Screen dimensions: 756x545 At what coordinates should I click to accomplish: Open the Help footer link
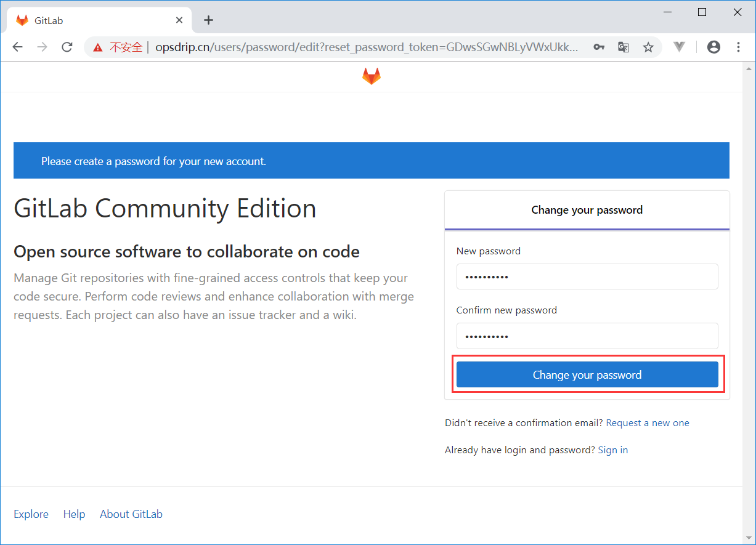pyautogui.click(x=74, y=514)
